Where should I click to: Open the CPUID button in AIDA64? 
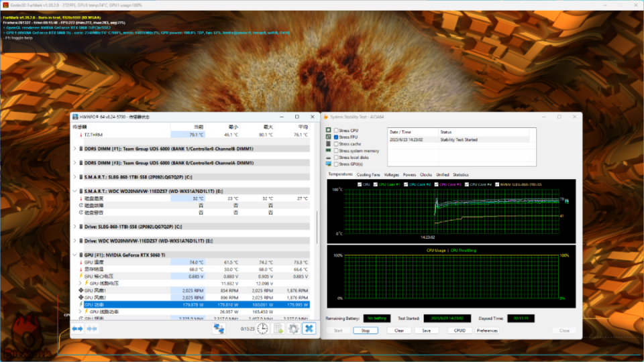tap(459, 330)
